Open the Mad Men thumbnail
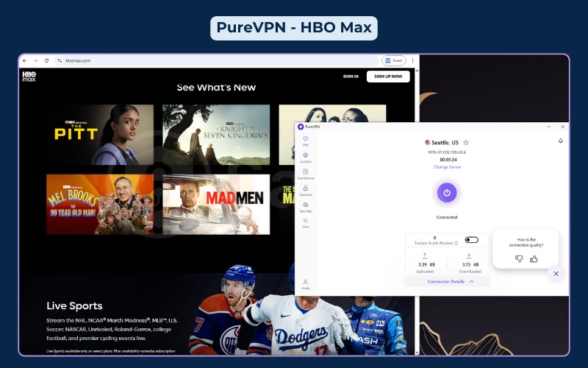Viewport: 588px width, 368px height. click(216, 205)
